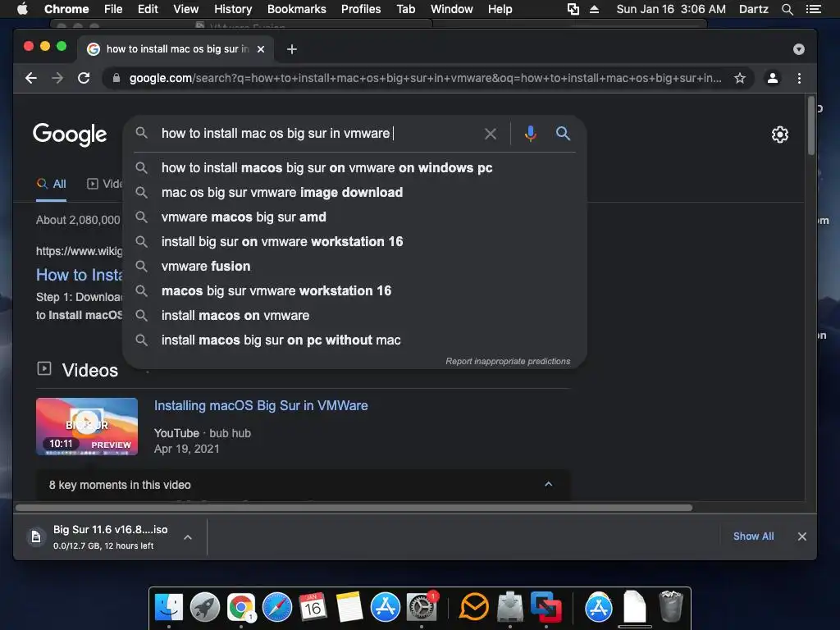Viewport: 840px width, 630px height.
Task: Open Launchpad from the dock
Action: (204, 607)
